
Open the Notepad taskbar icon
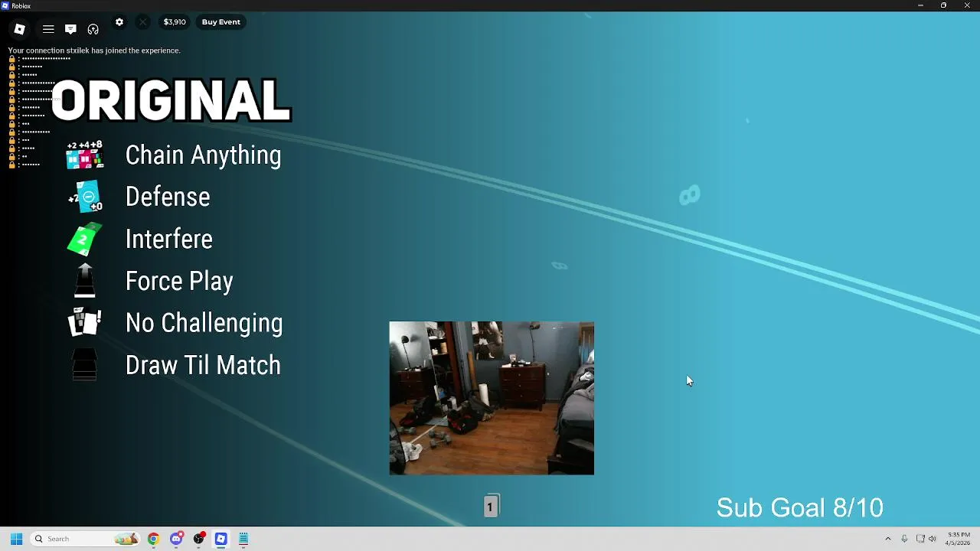click(243, 539)
